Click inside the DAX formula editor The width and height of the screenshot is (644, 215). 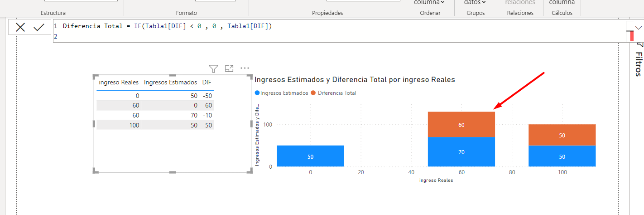[x=340, y=31]
